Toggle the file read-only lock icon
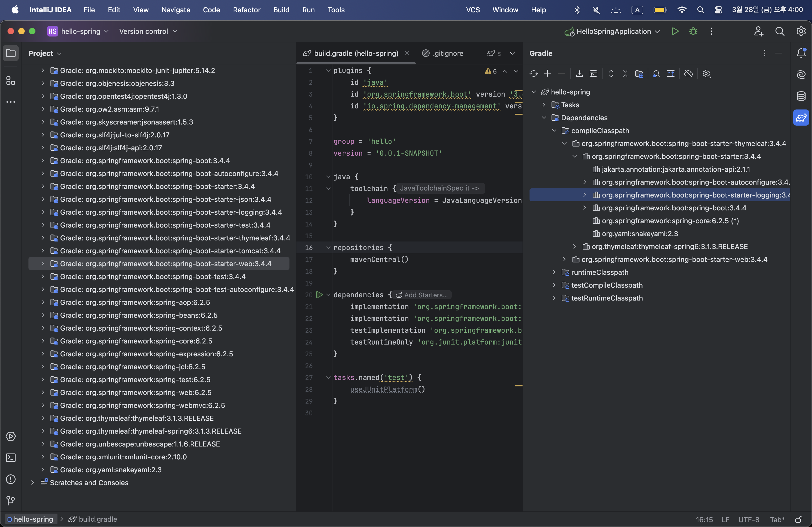Image resolution: width=812 pixels, height=527 pixels. pos(799,519)
